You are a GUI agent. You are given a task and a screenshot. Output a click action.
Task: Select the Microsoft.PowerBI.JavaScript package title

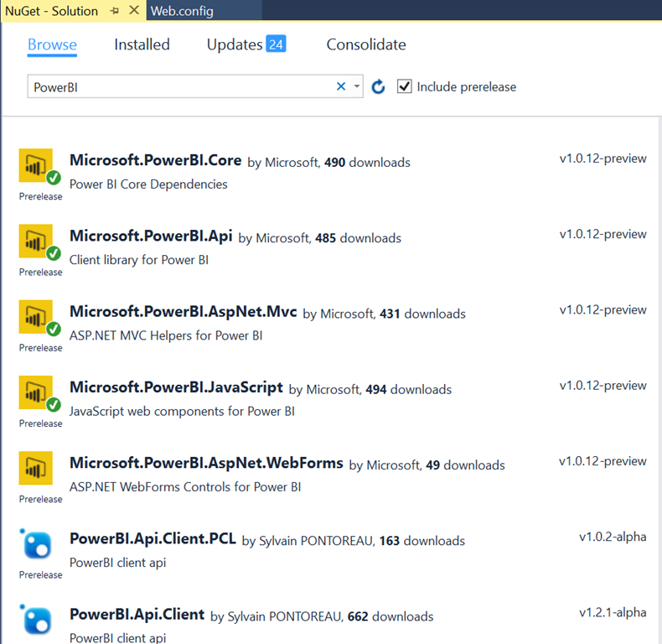pyautogui.click(x=176, y=387)
